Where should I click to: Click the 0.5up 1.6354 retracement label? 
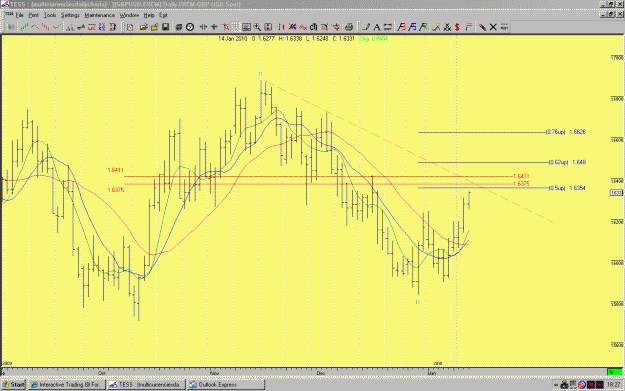(x=567, y=188)
